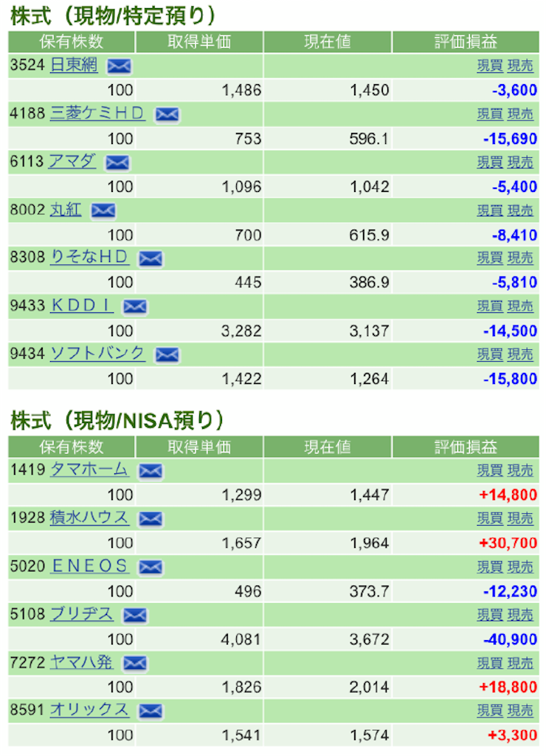Viewport: 546px width, 756px height.
Task: Click 現売 for オリックス
Action: [520, 711]
